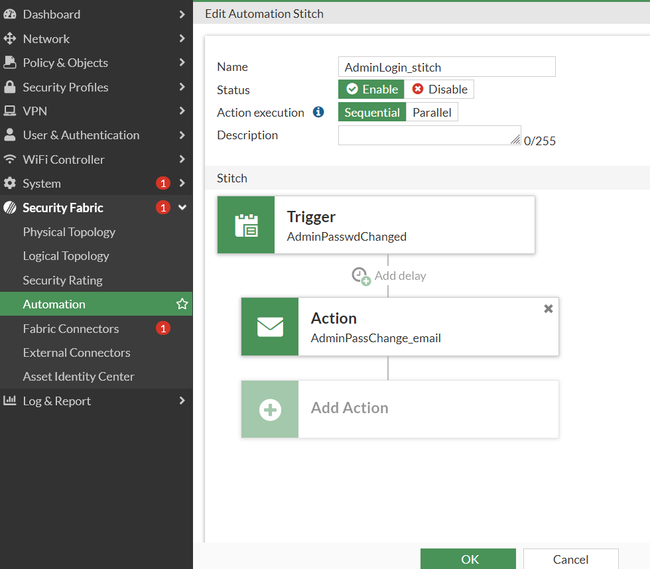
Task: Remove the AdminPassChange_email action with X
Action: click(x=548, y=309)
